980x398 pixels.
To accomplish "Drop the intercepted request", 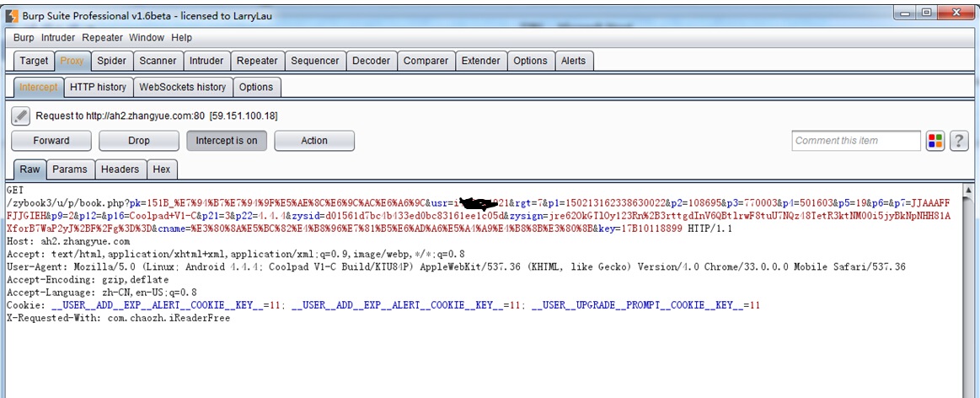I will point(139,141).
